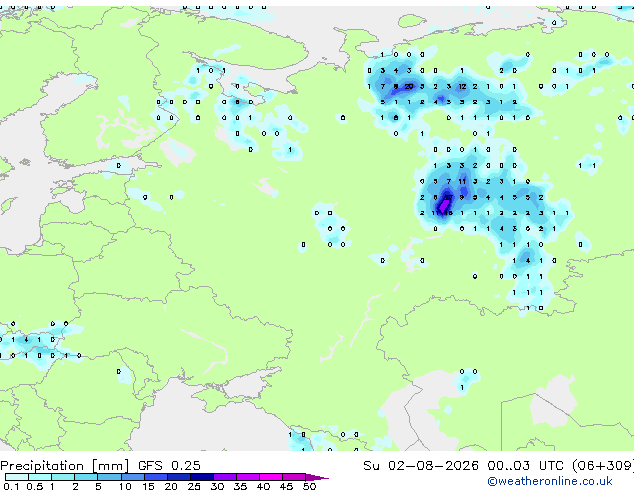Click the '20' precipitation value on map

click(x=409, y=86)
